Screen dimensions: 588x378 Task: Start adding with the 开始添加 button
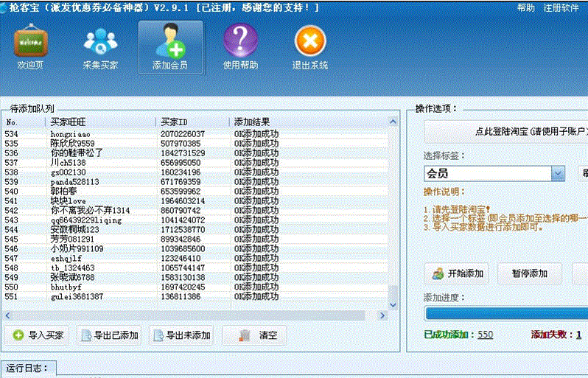(x=458, y=273)
